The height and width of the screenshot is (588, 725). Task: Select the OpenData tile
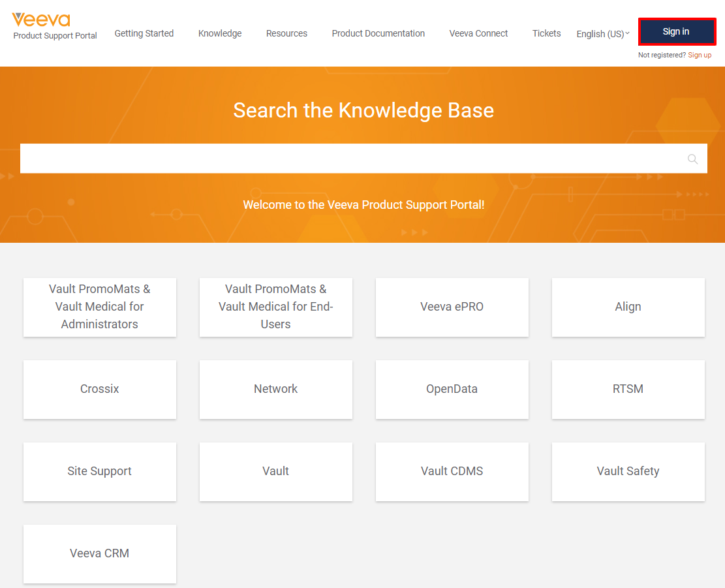coord(452,389)
